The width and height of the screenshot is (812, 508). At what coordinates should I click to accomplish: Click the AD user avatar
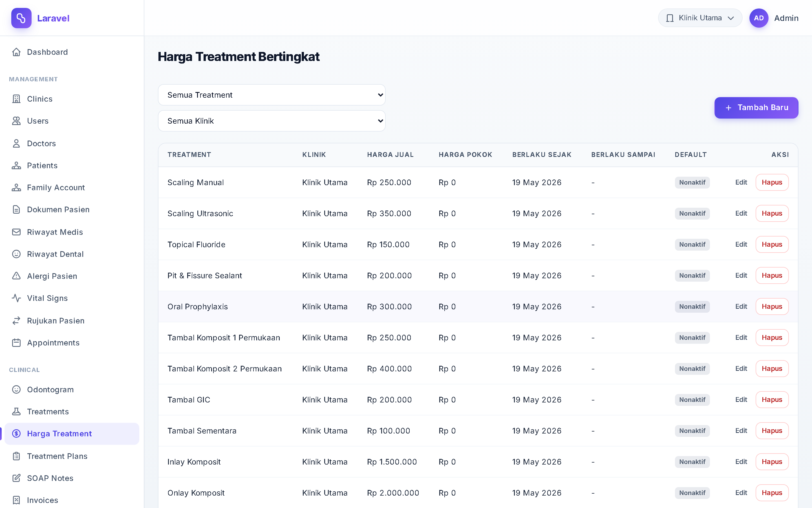(759, 18)
